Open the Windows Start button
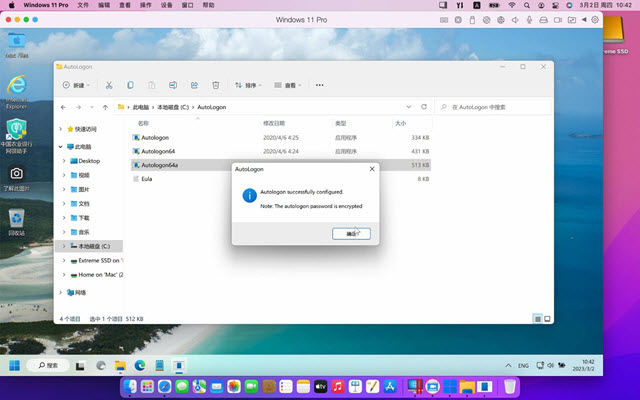Viewport: 640px width, 400px height. click(14, 365)
